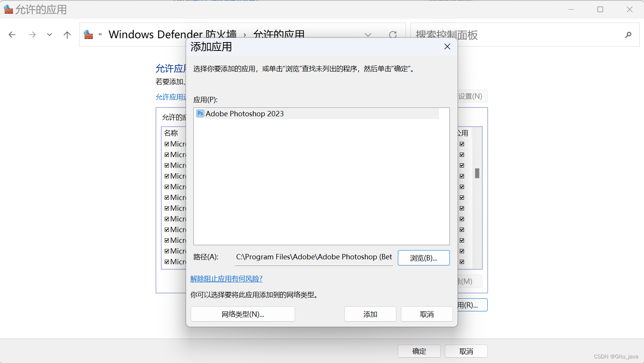644x363 pixels.
Task: Toggle the last Micro app checkbox
Action: (167, 262)
